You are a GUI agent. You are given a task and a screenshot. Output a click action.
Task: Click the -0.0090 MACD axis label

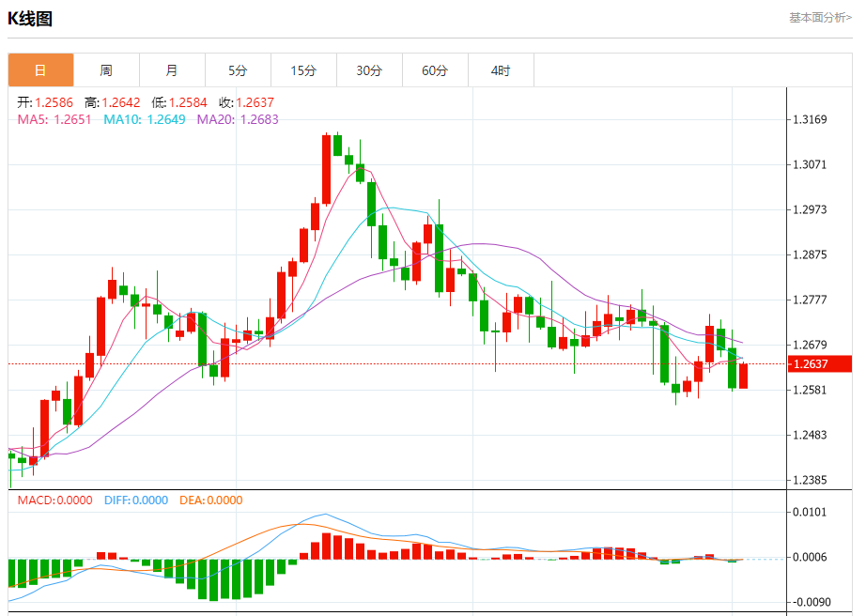click(810, 602)
